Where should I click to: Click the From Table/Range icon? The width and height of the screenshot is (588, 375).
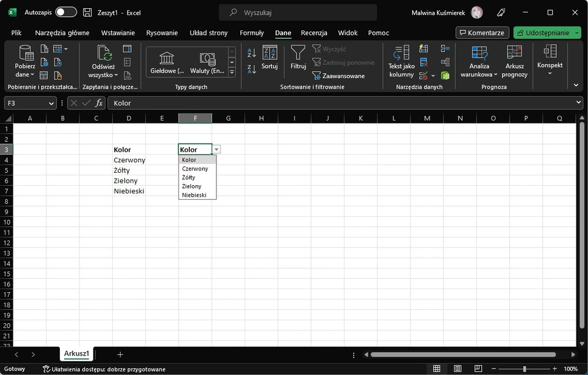pos(44,75)
